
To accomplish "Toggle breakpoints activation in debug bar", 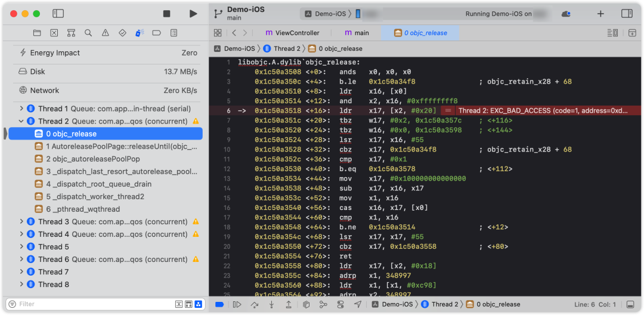I will [x=219, y=304].
